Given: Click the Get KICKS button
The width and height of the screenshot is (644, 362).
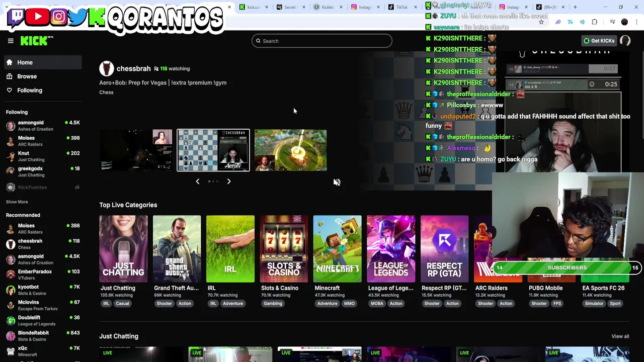Looking at the screenshot, I should point(599,41).
